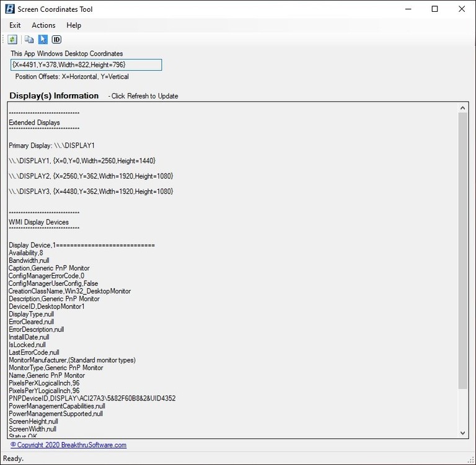476x465 pixels.
Task: Click the 'CreationClassName,Win32_DesktopMonitor' line
Action: click(69, 291)
